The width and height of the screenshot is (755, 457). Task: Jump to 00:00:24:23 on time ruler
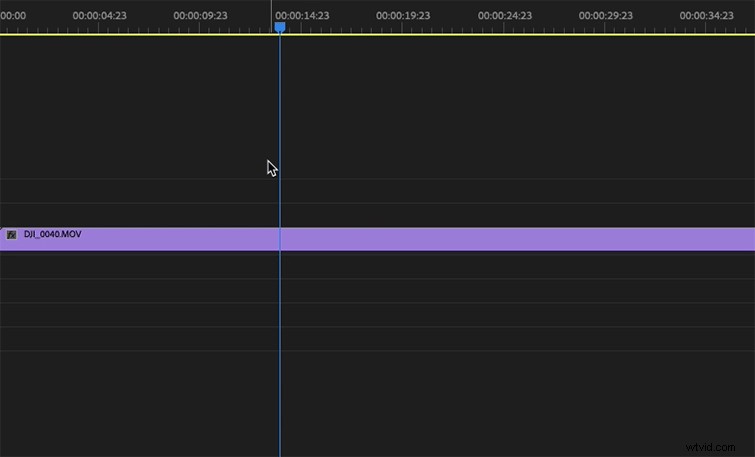[x=505, y=15]
